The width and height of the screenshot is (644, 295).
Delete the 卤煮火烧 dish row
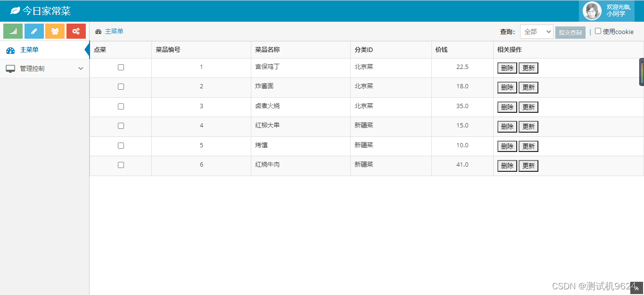(x=507, y=107)
